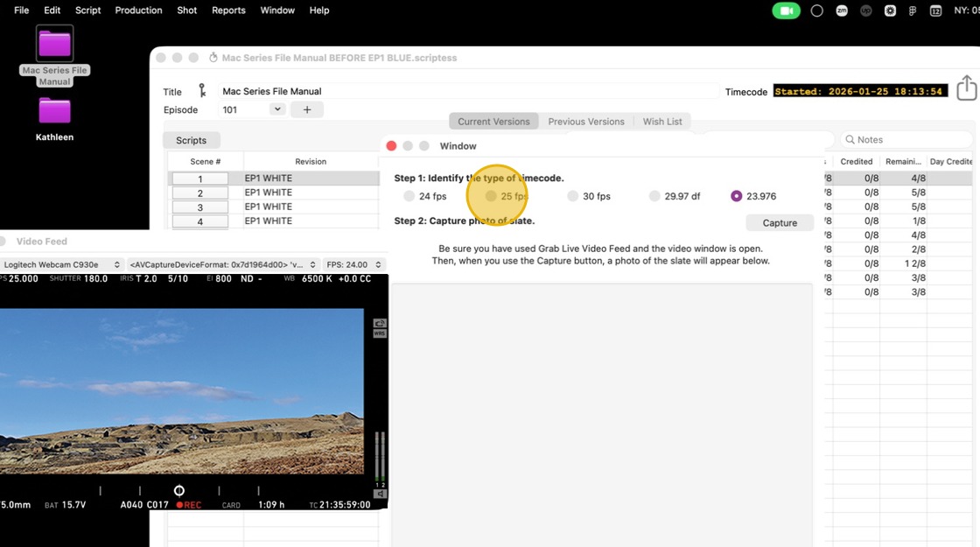
Task: Click the Scene 3 number cell
Action: [199, 207]
